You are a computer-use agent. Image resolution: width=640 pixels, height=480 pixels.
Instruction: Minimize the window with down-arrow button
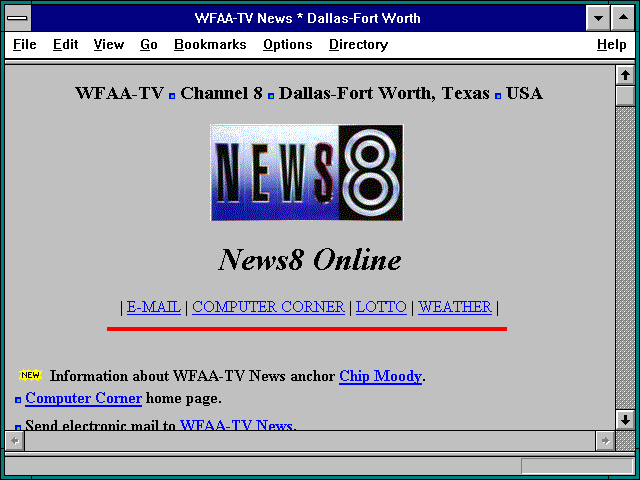point(598,18)
